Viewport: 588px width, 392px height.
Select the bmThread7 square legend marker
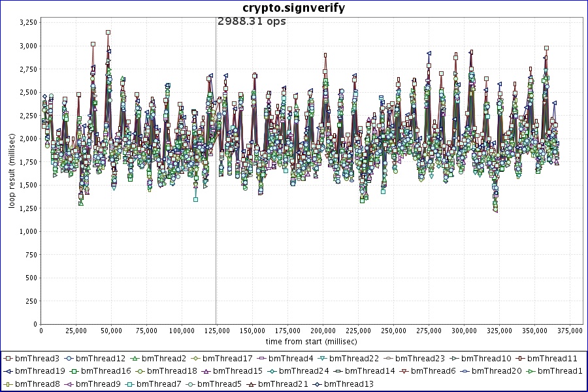point(135,384)
